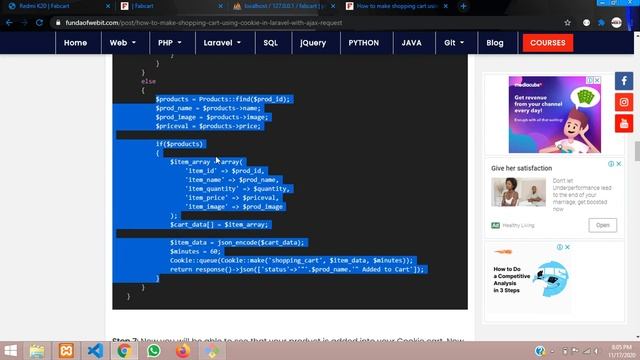This screenshot has width=640, height=360.
Task: Switch to Chrome in the taskbar
Action: point(124,351)
